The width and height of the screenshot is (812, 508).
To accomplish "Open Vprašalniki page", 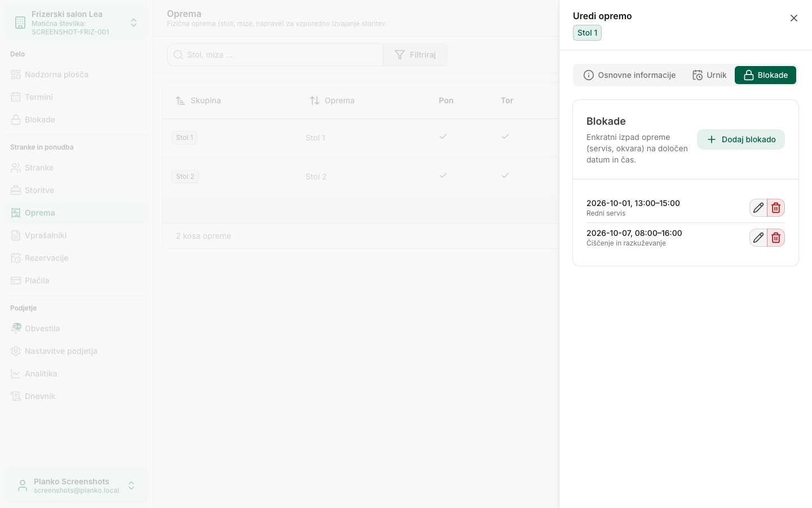I will [77, 235].
